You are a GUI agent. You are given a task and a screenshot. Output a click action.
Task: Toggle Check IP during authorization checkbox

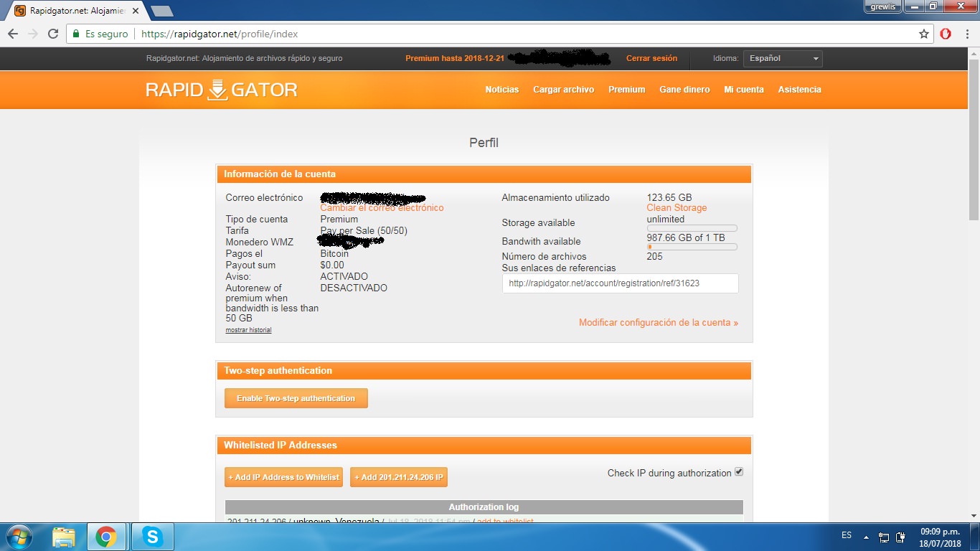click(739, 472)
